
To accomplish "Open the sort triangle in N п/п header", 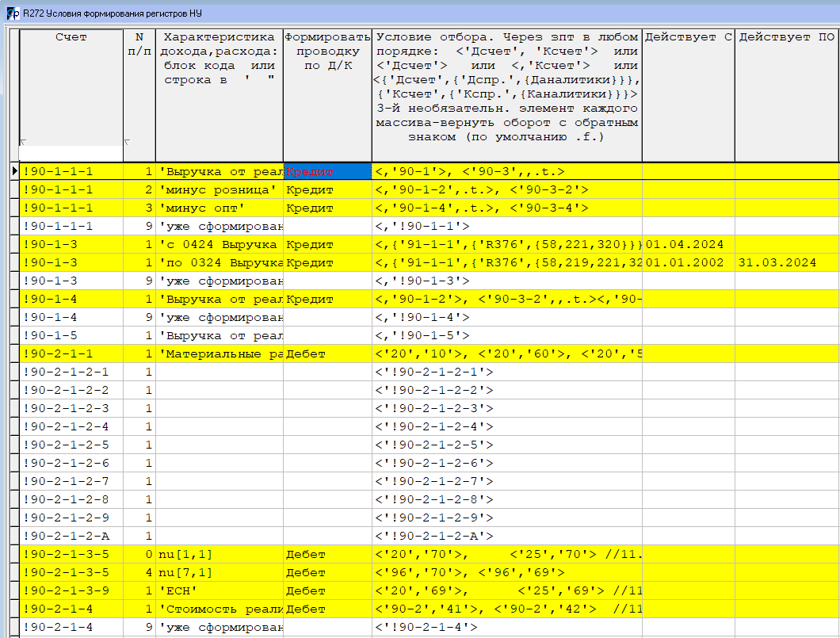I will (x=128, y=143).
